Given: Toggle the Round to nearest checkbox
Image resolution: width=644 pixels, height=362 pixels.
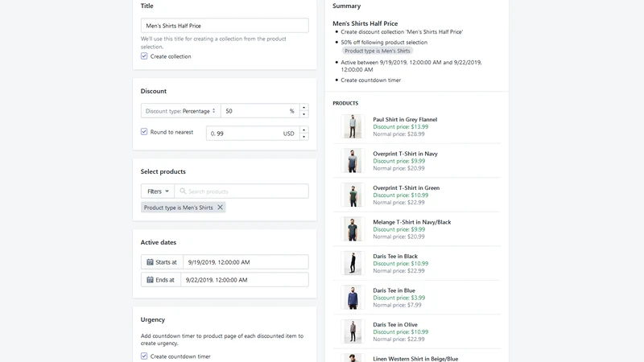Looking at the screenshot, I should pyautogui.click(x=144, y=132).
